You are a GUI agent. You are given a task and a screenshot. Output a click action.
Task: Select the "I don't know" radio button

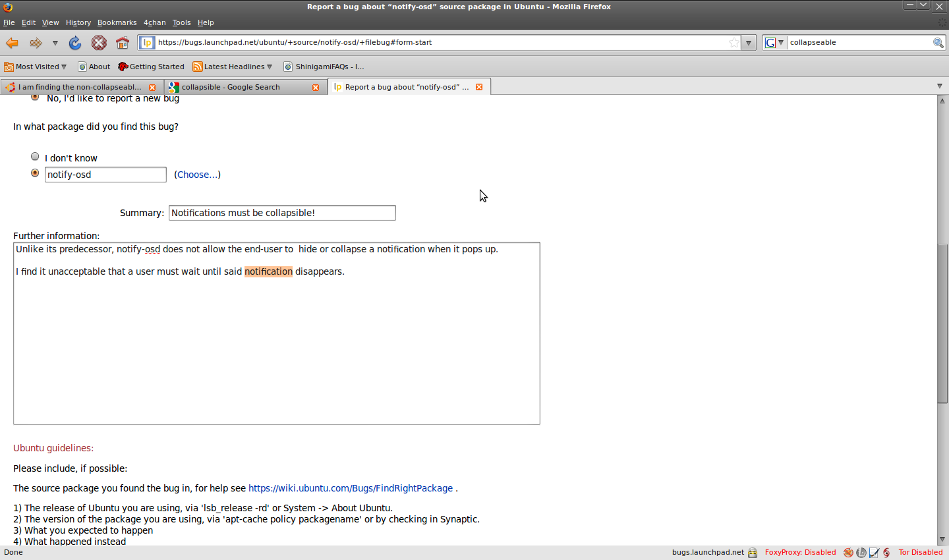(x=35, y=157)
